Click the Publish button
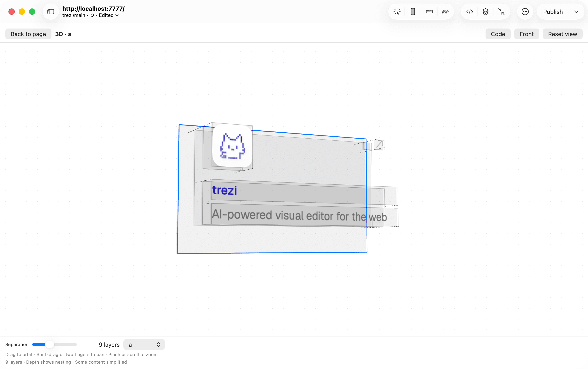 [553, 12]
